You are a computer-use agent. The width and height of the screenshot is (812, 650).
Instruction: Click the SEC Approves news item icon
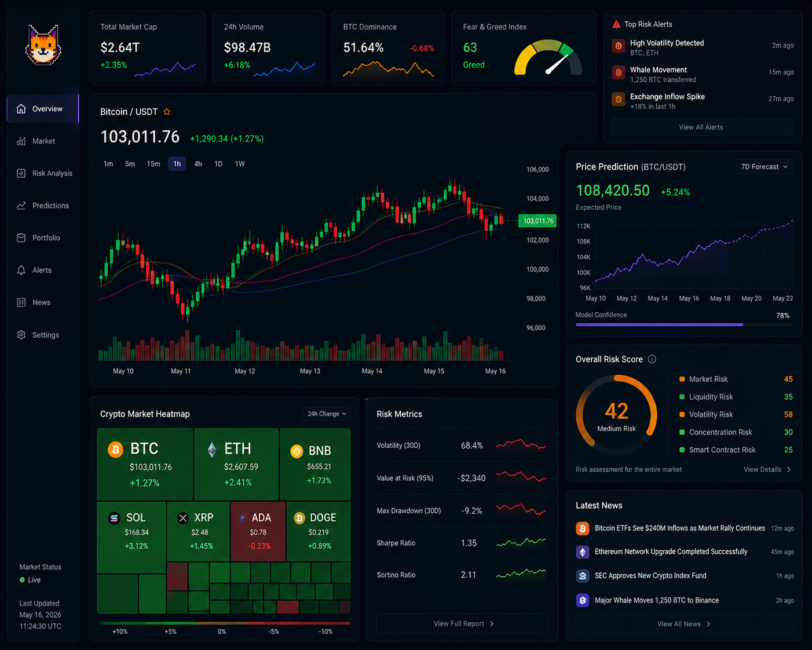click(x=583, y=576)
